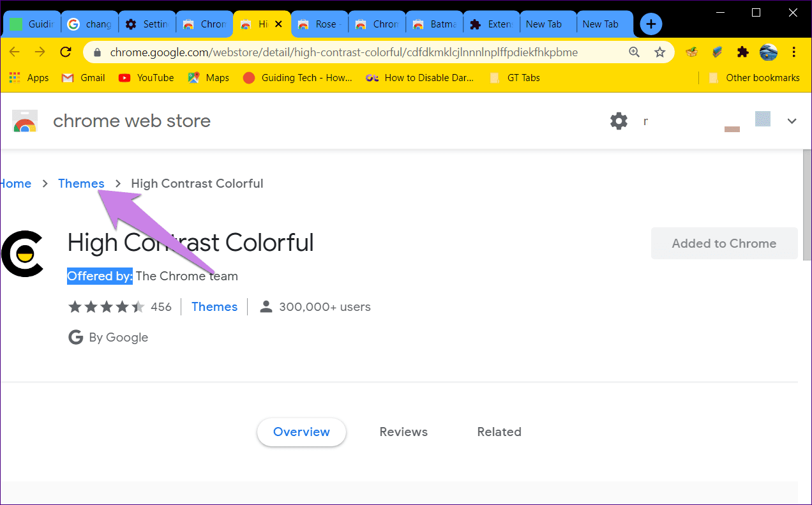Switch to the Rose browser tab
Screen dimensions: 812x505
click(319, 24)
